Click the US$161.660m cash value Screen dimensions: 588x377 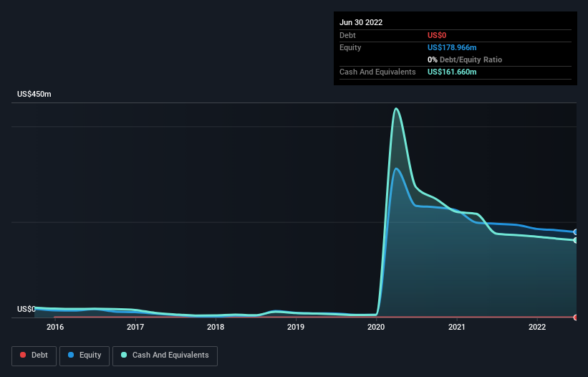[x=452, y=72]
